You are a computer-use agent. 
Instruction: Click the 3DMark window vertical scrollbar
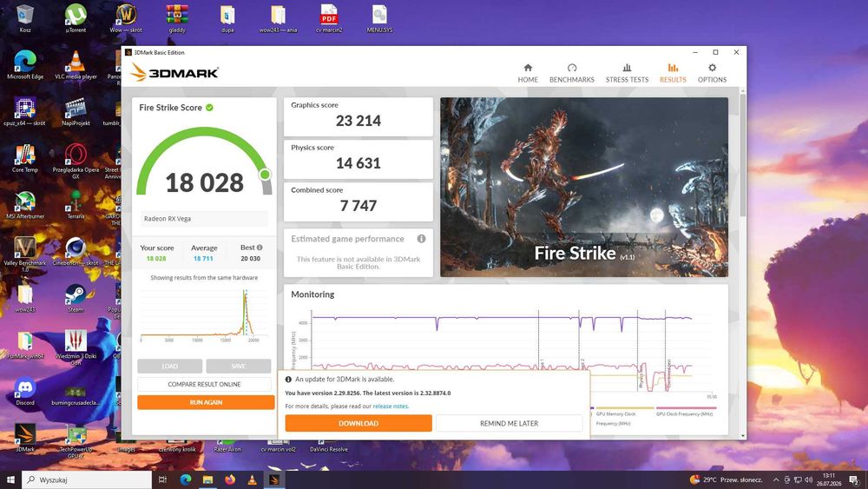click(743, 155)
